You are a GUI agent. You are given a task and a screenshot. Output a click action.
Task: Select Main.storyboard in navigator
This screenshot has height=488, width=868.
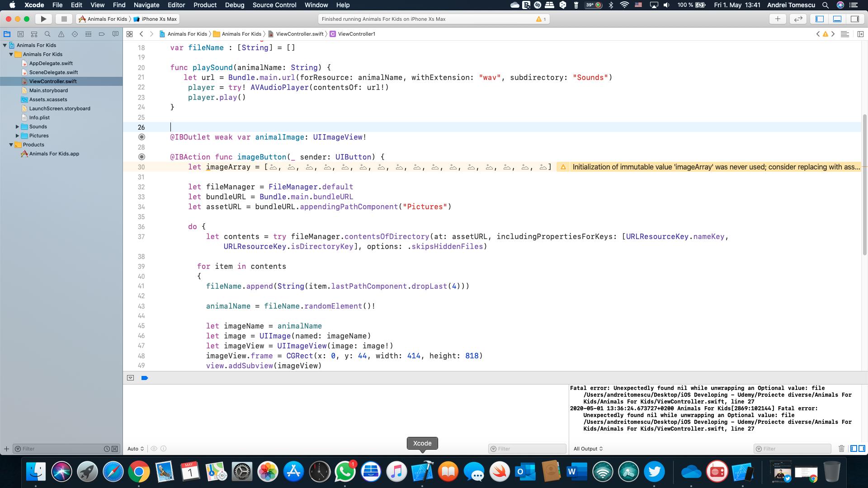pos(48,90)
